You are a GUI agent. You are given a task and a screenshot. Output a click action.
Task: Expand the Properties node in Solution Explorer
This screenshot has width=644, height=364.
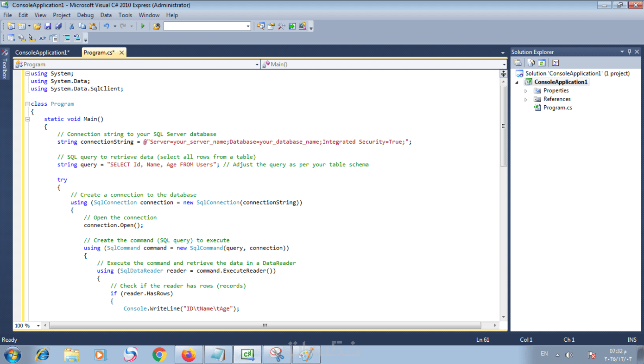coord(526,91)
